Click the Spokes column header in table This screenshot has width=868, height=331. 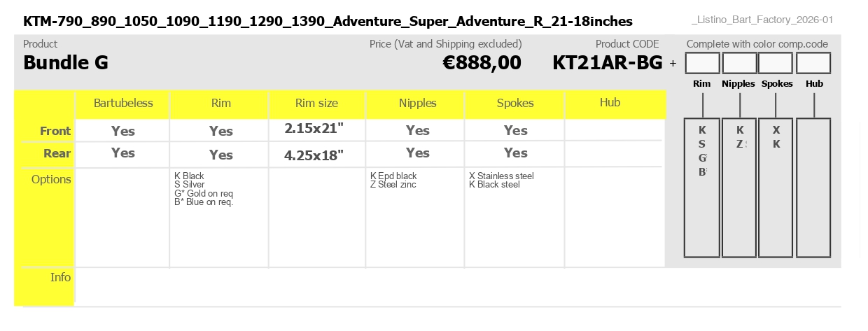coord(515,104)
